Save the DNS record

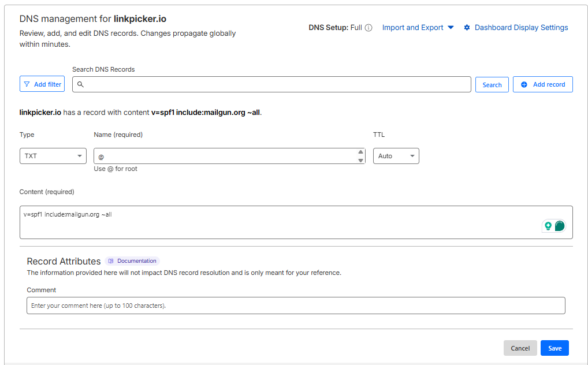click(554, 348)
